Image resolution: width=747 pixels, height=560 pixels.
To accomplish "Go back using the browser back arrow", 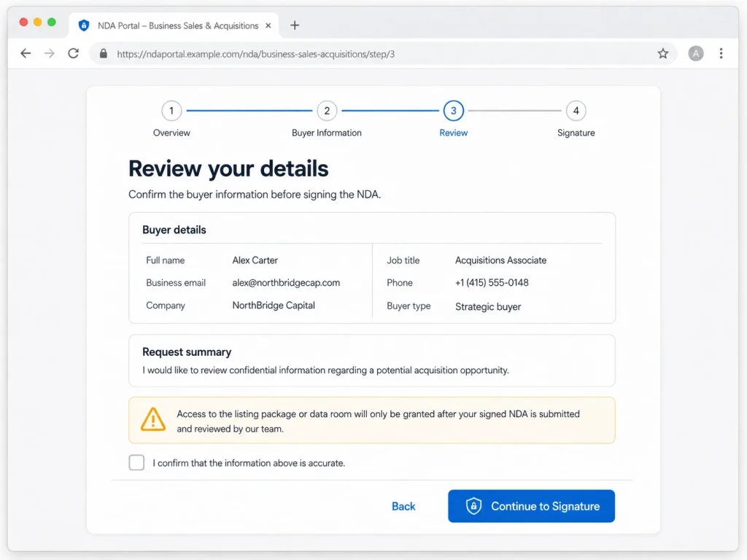I will click(x=26, y=53).
